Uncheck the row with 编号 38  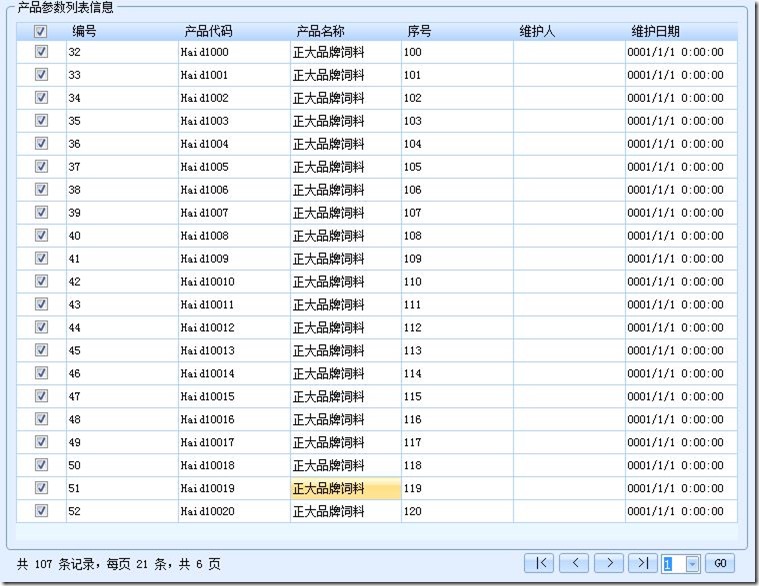point(41,189)
